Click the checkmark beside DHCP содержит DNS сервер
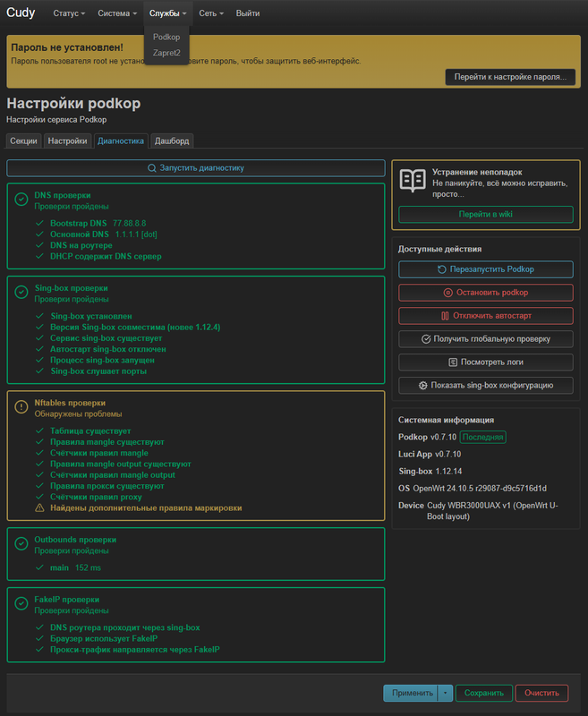The image size is (588, 716). click(x=39, y=256)
